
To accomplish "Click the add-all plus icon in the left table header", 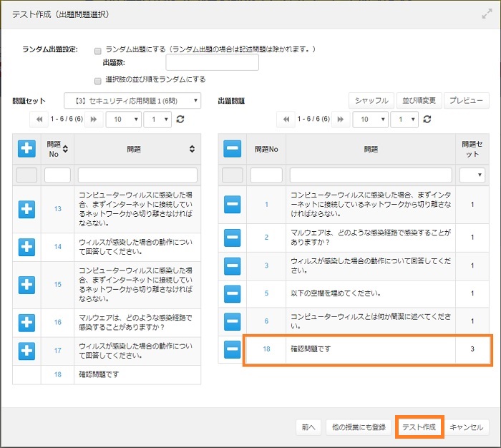I will pyautogui.click(x=26, y=148).
